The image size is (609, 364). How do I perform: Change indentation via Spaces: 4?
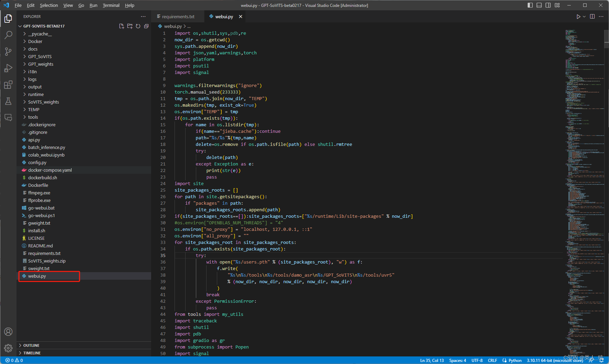[458, 360]
